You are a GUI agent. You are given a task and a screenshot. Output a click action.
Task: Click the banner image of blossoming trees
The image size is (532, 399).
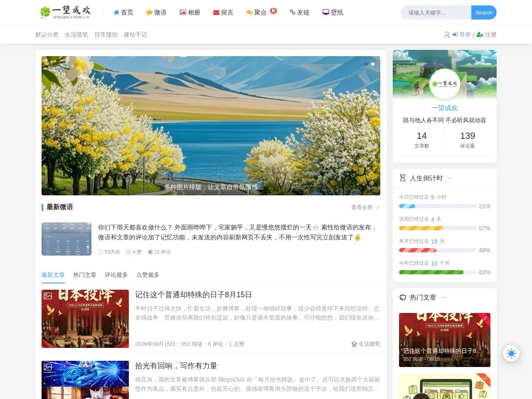211,126
